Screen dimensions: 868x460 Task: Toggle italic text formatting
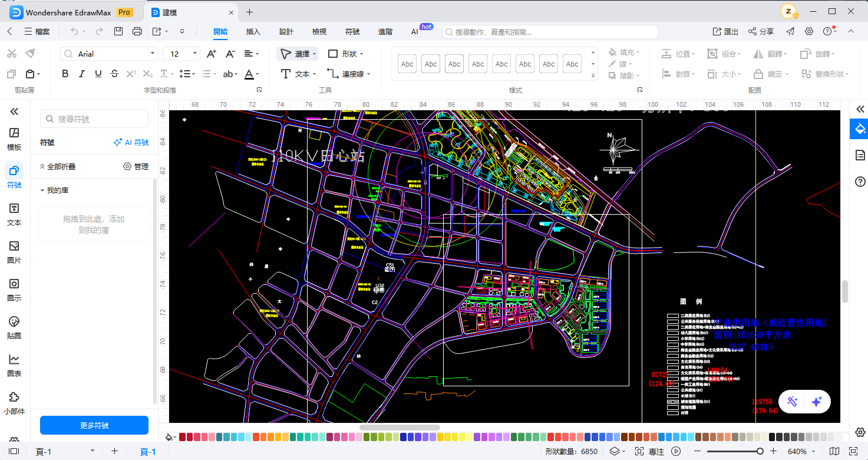pos(82,74)
